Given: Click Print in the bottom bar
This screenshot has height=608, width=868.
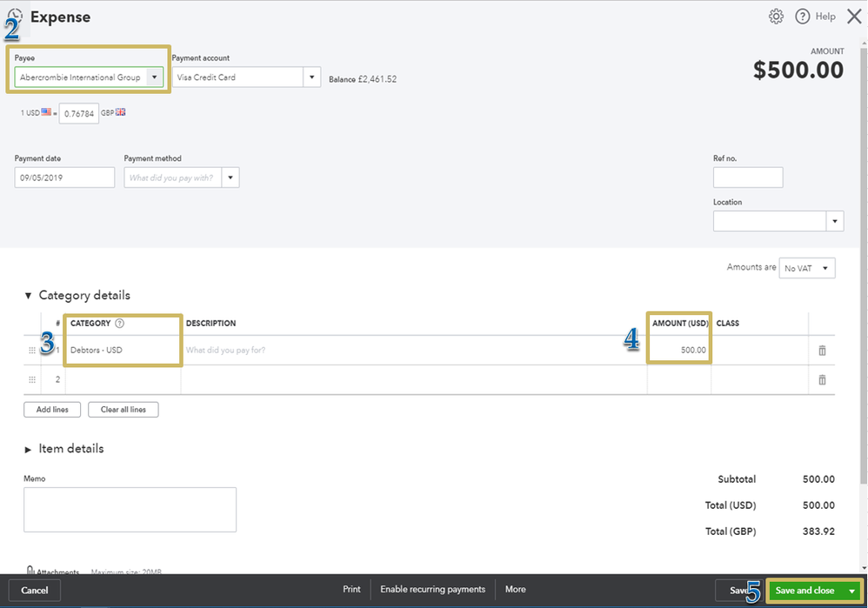Looking at the screenshot, I should pyautogui.click(x=351, y=590).
